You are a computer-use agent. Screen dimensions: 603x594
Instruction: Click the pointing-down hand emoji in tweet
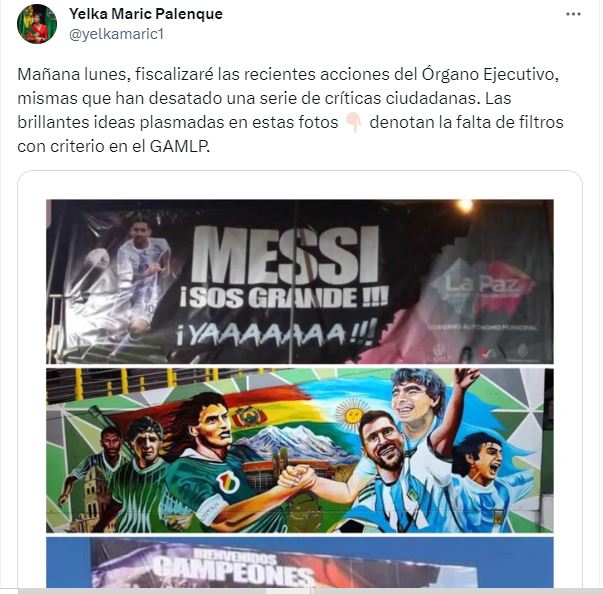(x=353, y=123)
